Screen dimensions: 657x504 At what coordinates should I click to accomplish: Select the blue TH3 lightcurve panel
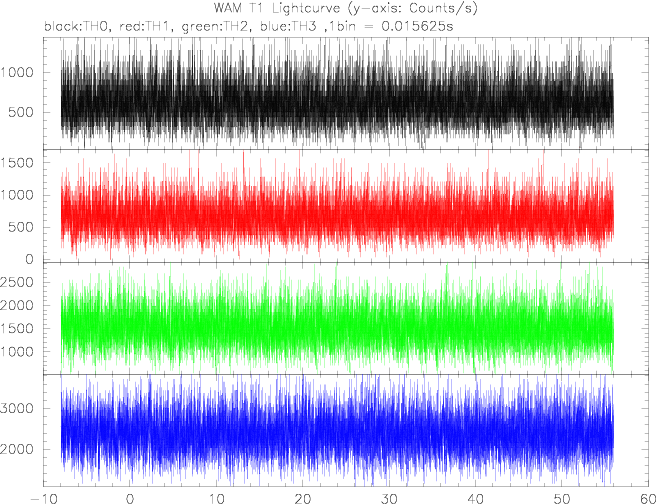click(346, 430)
